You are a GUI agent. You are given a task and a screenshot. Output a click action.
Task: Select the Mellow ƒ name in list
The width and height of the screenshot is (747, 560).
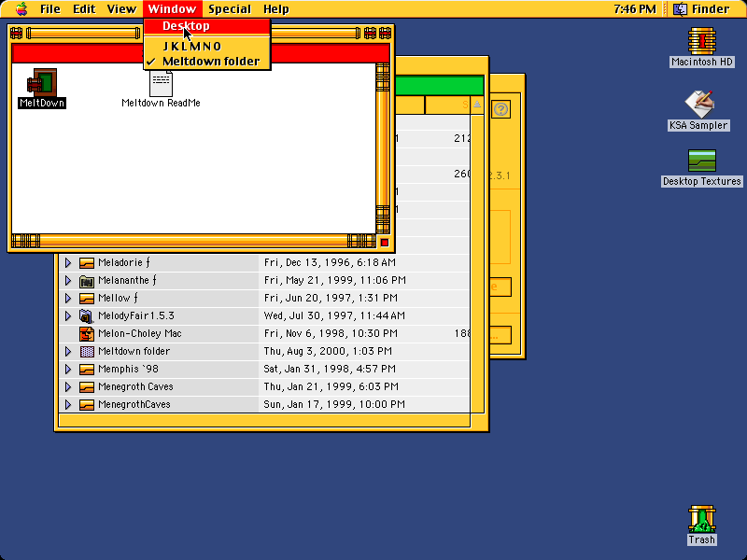pos(118,298)
